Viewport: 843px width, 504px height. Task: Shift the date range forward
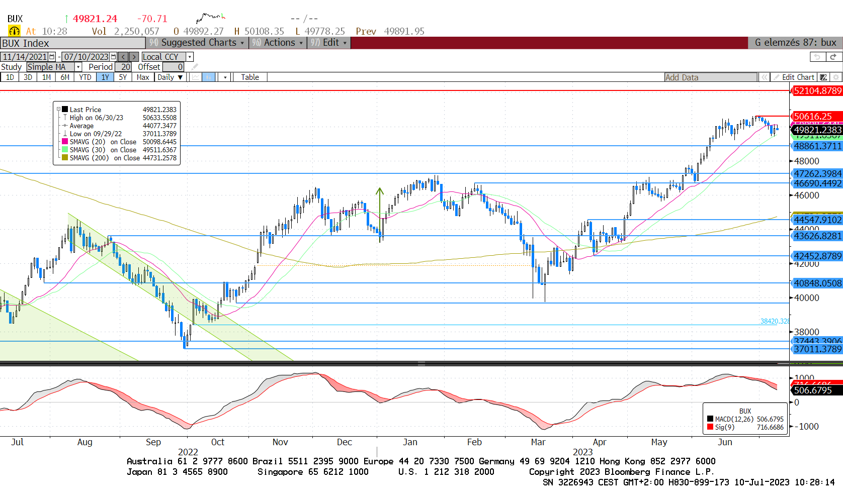(134, 57)
